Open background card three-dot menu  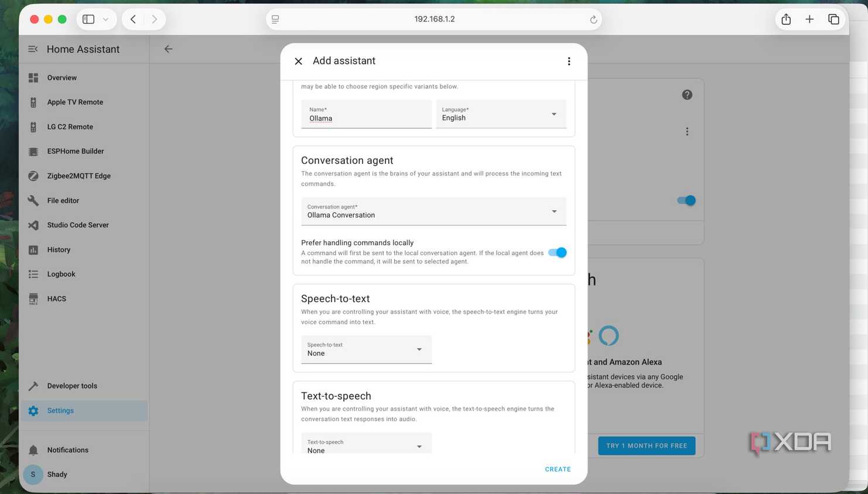pos(687,132)
